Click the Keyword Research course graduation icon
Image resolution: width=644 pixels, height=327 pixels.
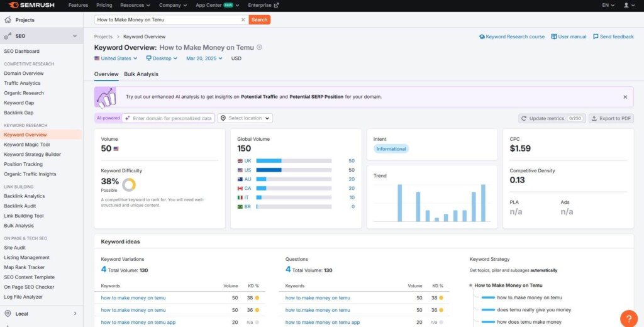coord(482,36)
